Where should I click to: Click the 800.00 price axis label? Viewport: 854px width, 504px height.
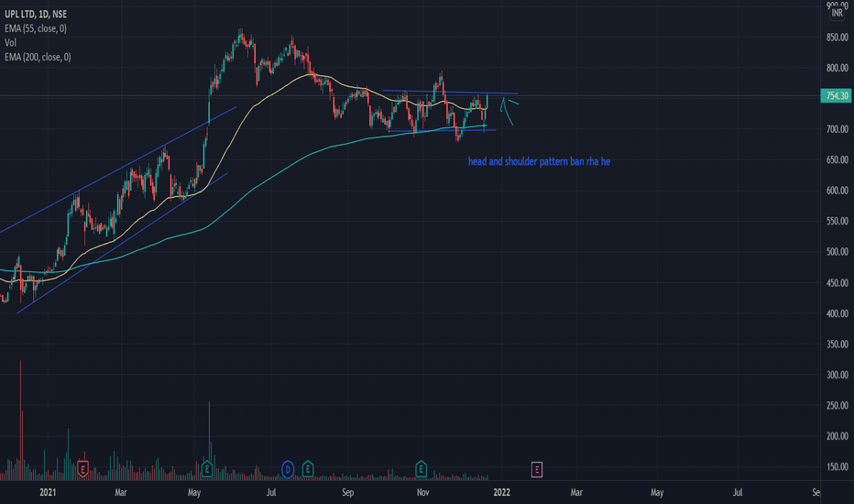click(838, 68)
